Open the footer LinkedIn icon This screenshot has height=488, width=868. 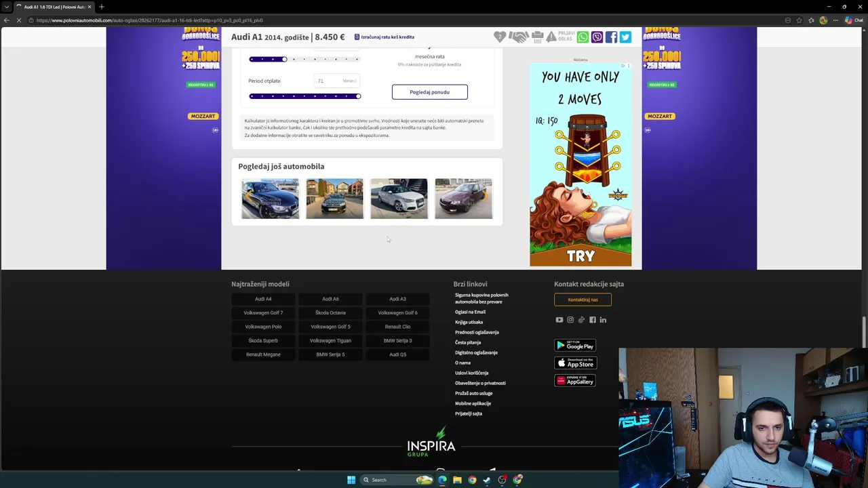[x=603, y=320]
